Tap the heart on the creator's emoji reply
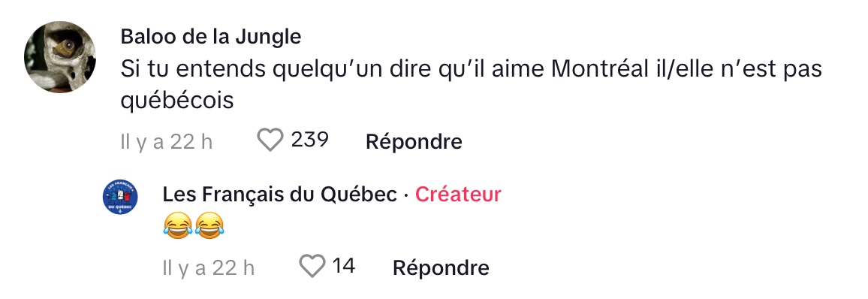The width and height of the screenshot is (868, 299). [312, 267]
